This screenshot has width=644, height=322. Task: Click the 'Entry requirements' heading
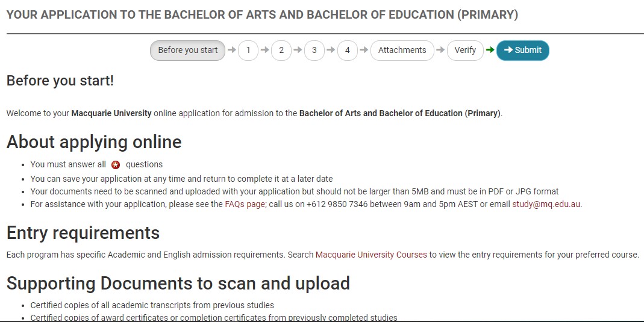[83, 233]
